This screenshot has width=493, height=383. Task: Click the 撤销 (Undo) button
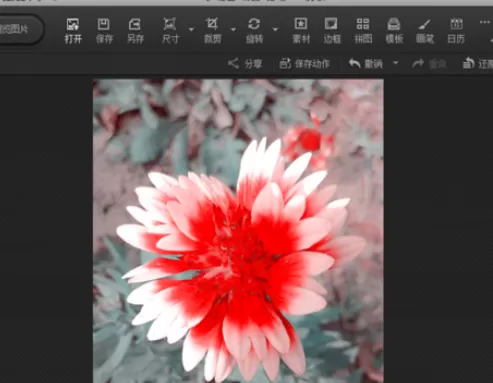coord(366,63)
